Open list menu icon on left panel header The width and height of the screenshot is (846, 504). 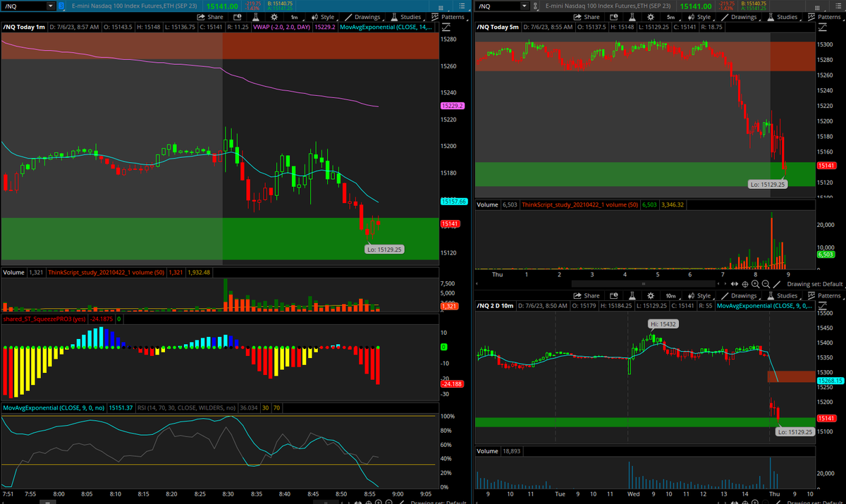(x=462, y=6)
